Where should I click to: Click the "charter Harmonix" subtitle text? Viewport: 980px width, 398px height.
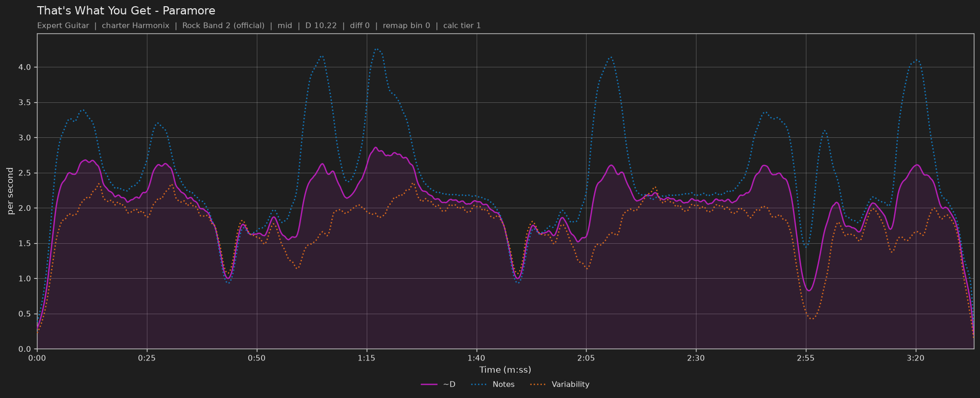pyautogui.click(x=136, y=26)
